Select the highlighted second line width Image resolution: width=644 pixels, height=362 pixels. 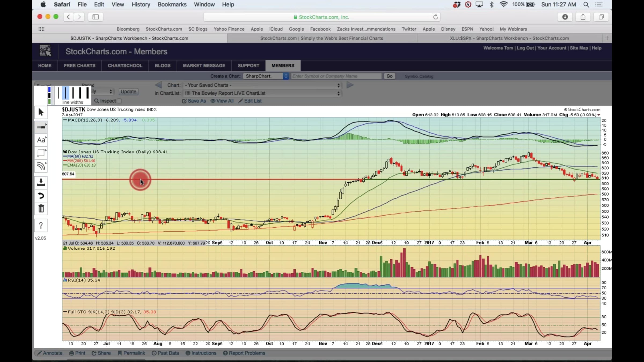65,93
